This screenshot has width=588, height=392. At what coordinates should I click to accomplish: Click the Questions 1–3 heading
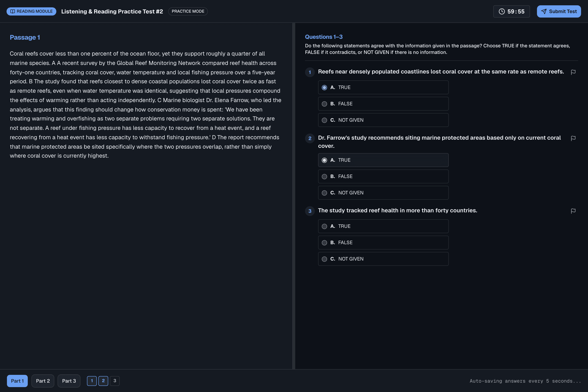click(x=324, y=37)
